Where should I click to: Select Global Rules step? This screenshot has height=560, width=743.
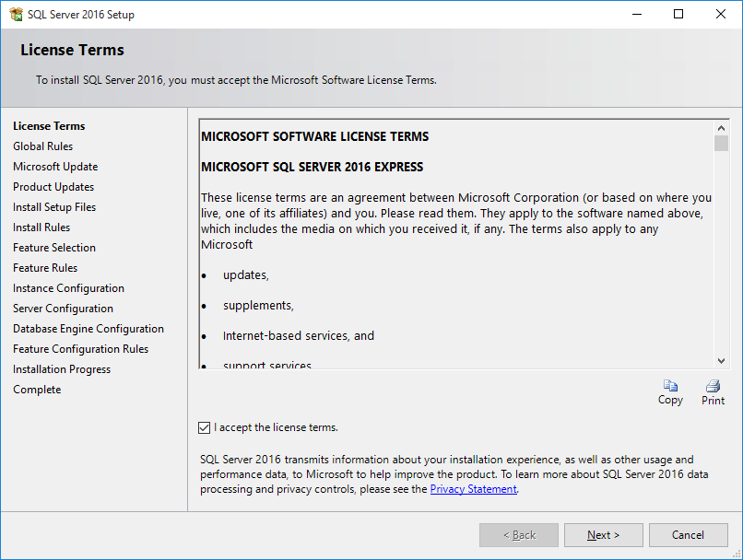point(42,146)
